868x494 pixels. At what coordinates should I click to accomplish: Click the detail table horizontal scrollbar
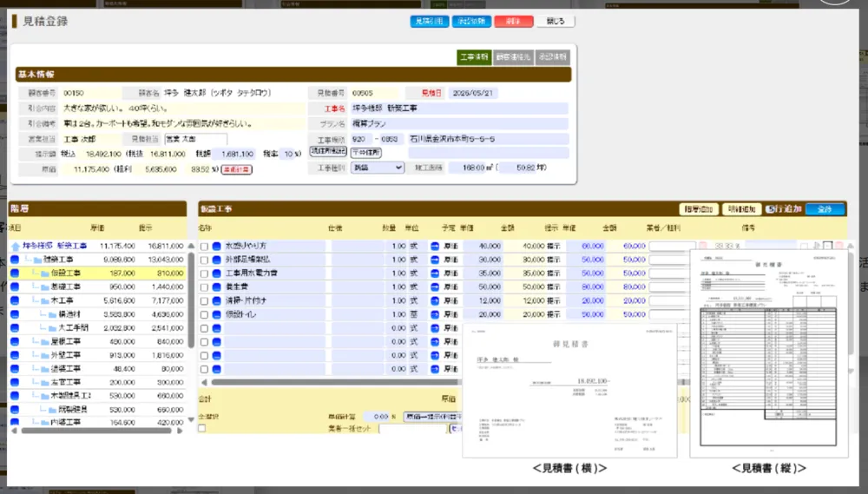(x=335, y=382)
